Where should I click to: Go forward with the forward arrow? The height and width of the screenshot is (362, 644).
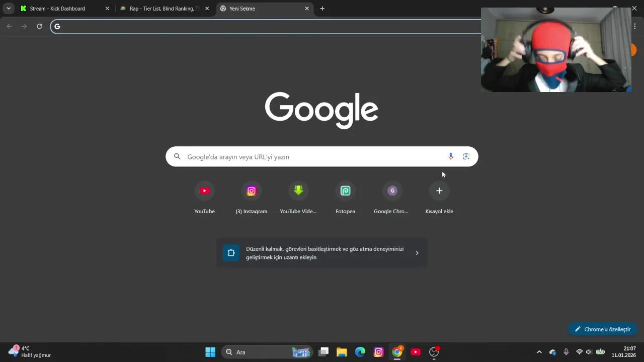24,26
